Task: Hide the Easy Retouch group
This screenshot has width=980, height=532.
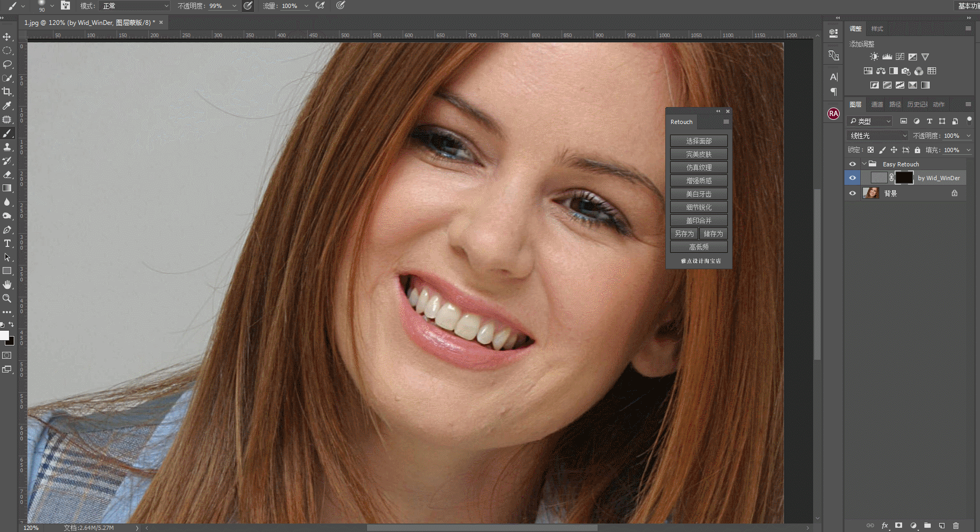Action: pyautogui.click(x=852, y=164)
